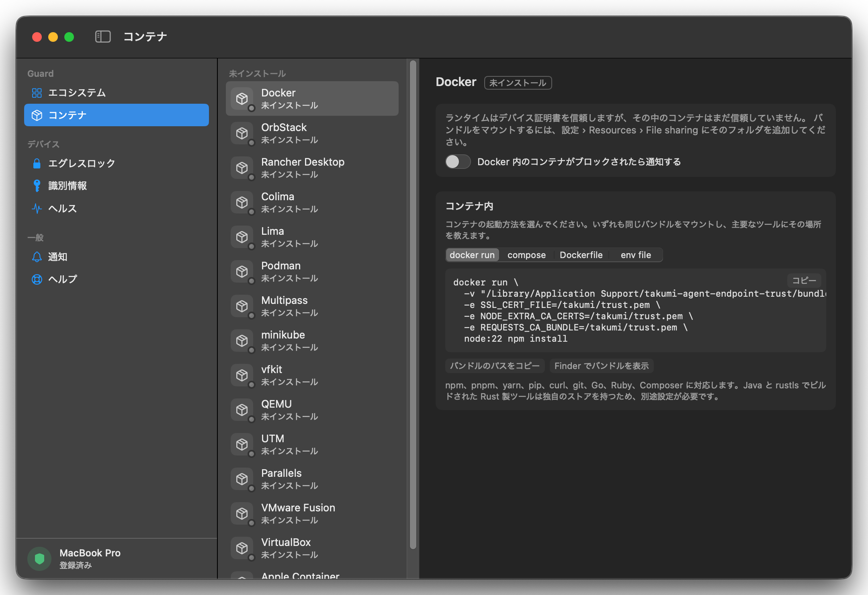The image size is (868, 595).
Task: Click the 識別情報 key icon
Action: point(37,186)
